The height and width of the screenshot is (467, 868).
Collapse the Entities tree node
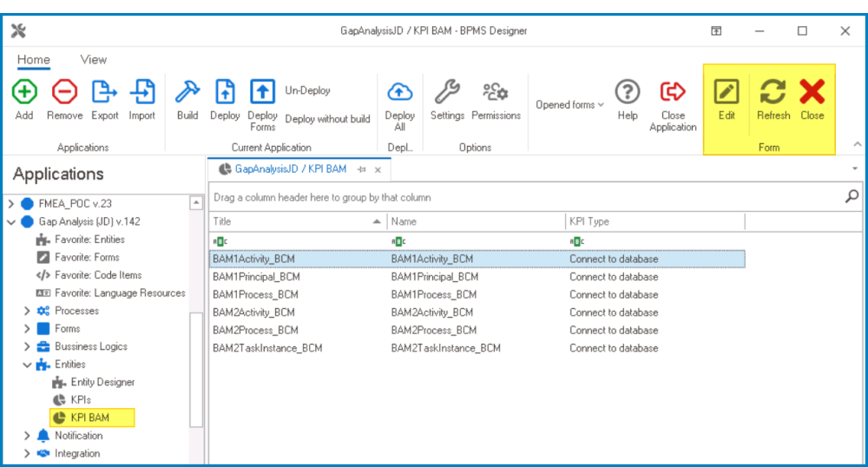pyautogui.click(x=27, y=365)
